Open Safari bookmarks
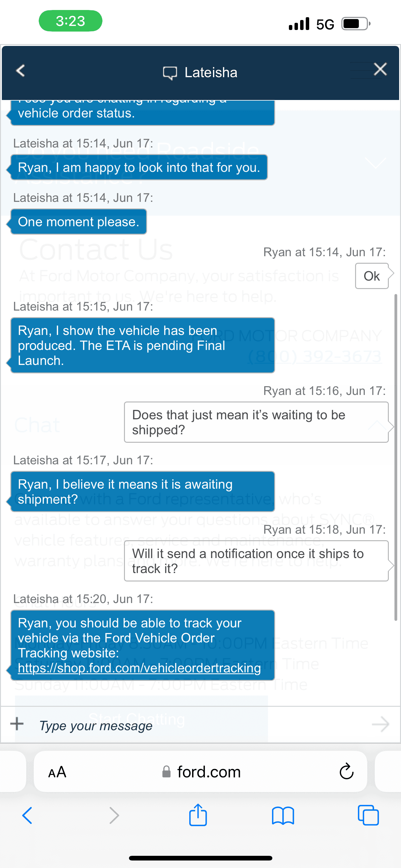The width and height of the screenshot is (401, 868). pos(283,816)
